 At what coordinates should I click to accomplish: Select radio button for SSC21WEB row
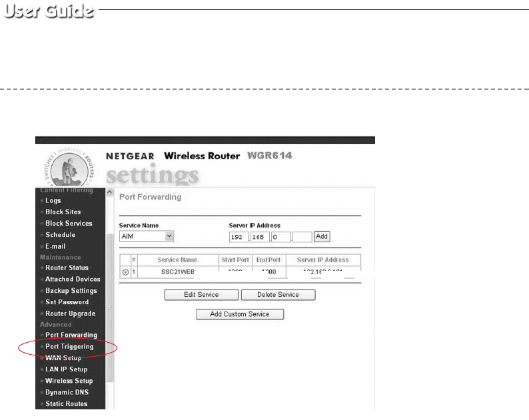(x=125, y=272)
